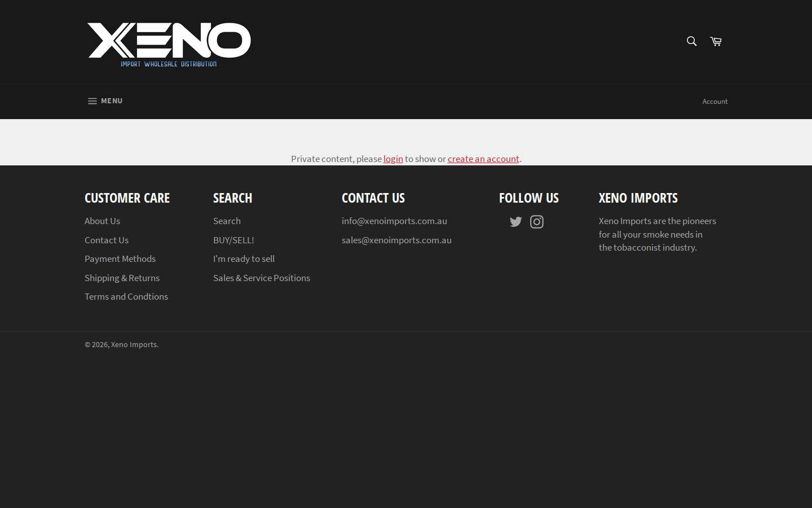Follow the login link
This screenshot has width=812, height=508.
tap(393, 159)
